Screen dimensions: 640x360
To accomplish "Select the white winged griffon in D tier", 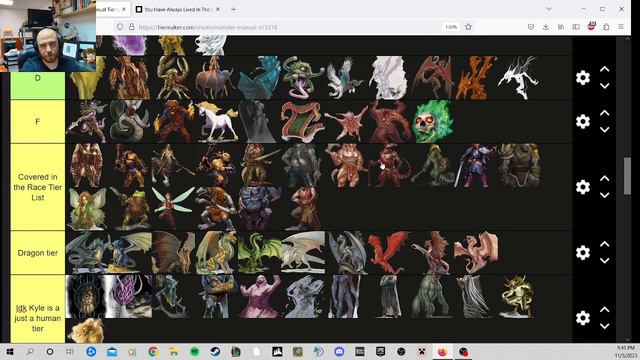I will (345, 78).
